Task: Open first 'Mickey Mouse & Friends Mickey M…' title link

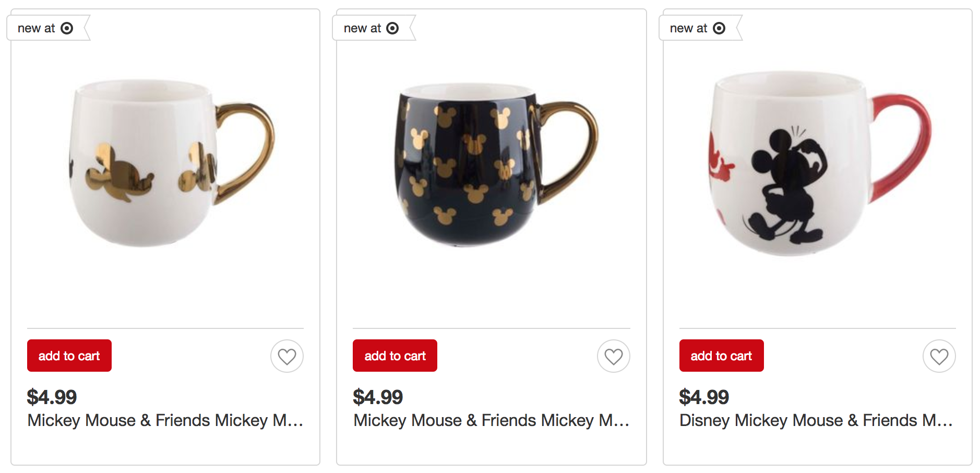Action: coord(165,420)
